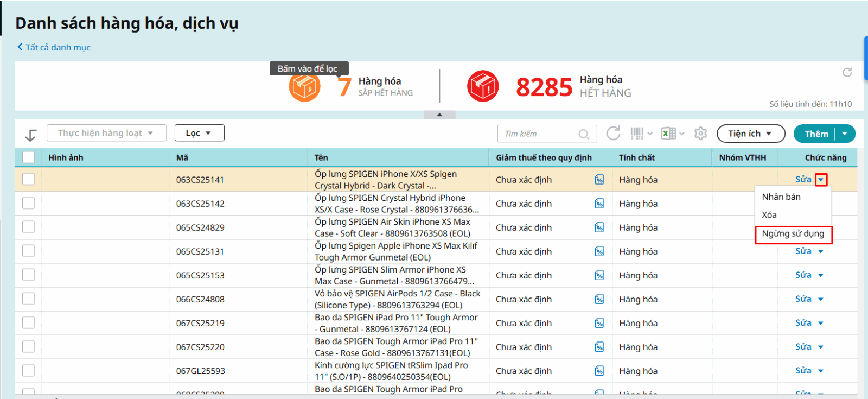
Task: Check the box for item 063CS25142
Action: click(28, 203)
